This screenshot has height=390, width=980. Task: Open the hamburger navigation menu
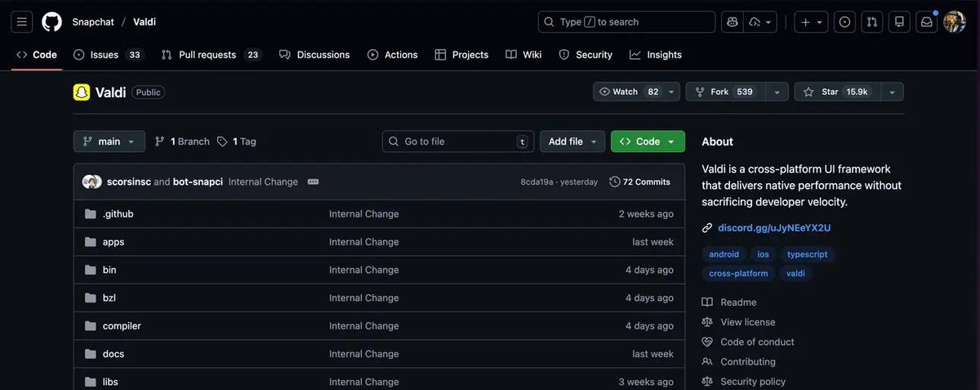coord(22,22)
